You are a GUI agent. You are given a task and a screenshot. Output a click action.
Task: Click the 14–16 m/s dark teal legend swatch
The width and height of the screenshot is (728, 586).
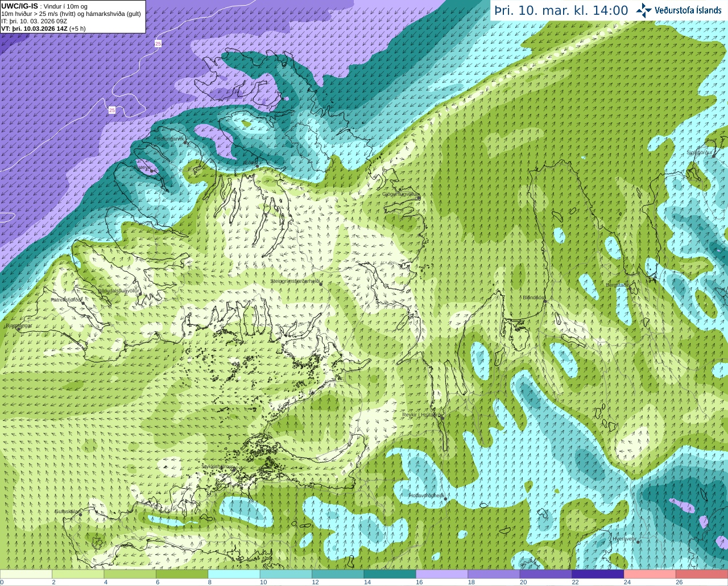[x=390, y=574]
